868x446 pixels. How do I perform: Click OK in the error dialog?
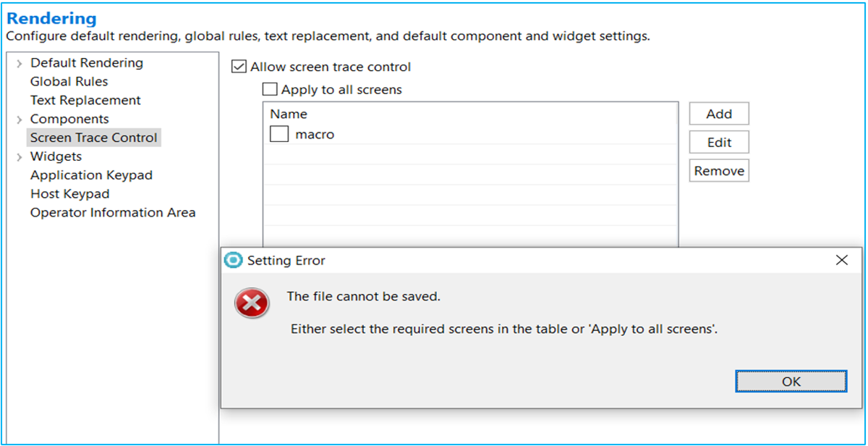(791, 382)
